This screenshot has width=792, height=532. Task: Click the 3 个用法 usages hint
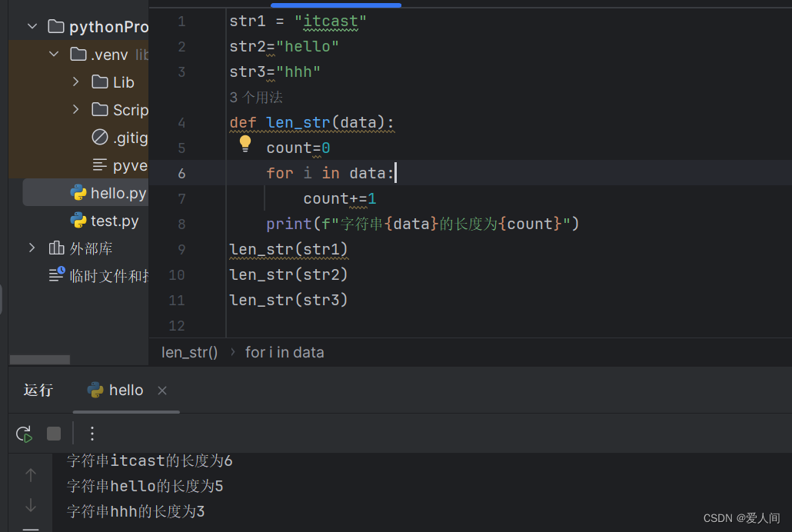pyautogui.click(x=256, y=97)
